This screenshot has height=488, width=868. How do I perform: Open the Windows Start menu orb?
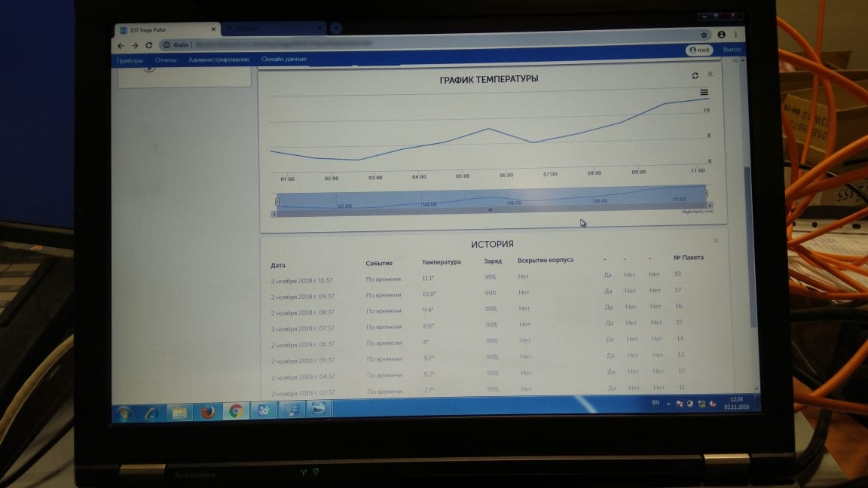click(x=124, y=413)
